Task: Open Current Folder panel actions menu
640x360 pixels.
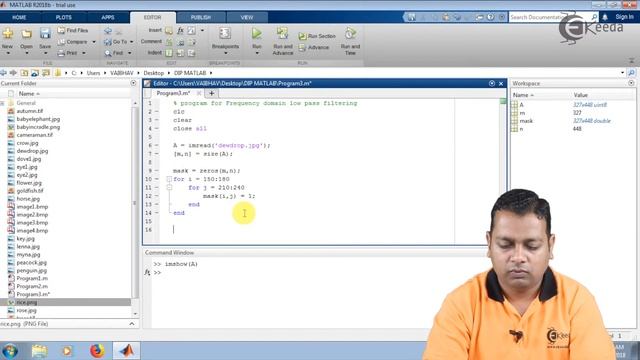Action: (x=133, y=83)
